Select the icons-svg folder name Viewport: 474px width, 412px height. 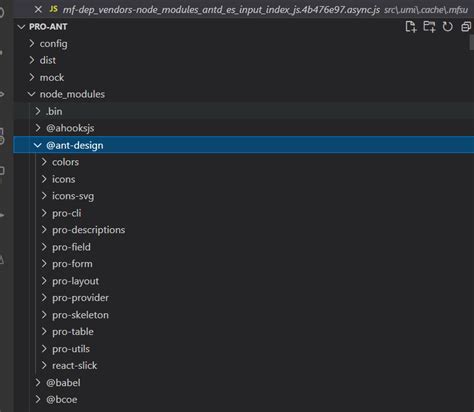(73, 196)
